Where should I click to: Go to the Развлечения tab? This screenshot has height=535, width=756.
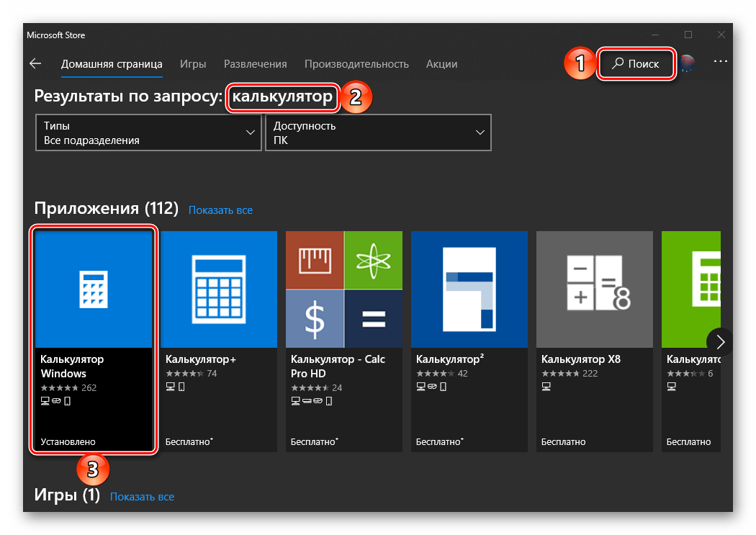255,64
